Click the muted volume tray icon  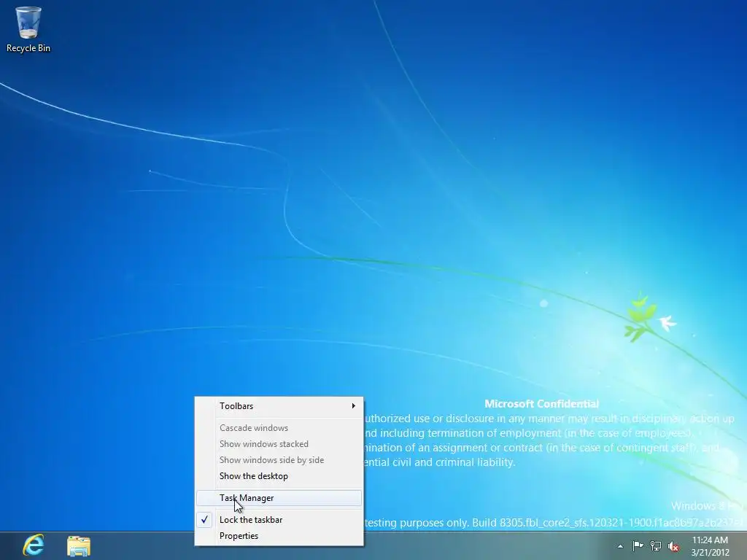pos(673,546)
